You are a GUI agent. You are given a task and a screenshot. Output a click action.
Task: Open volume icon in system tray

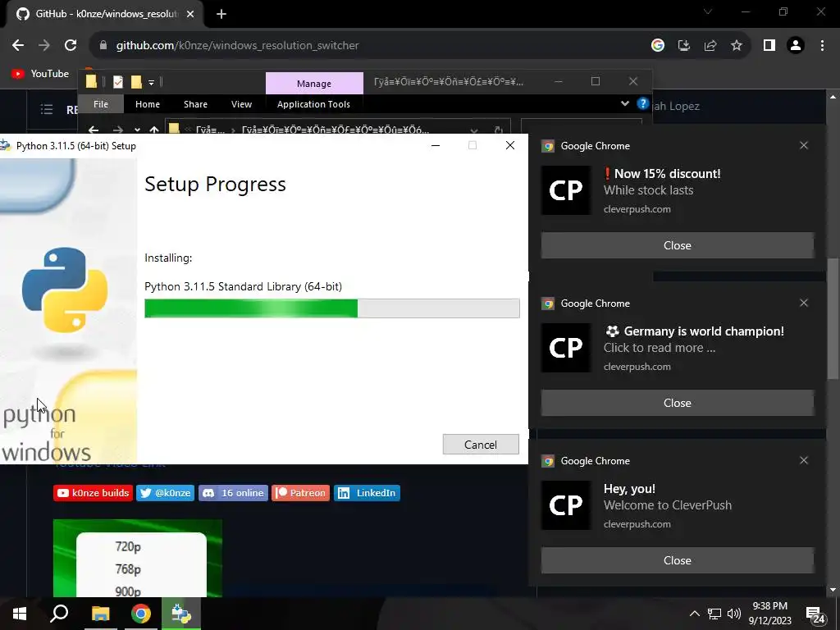[x=734, y=614]
